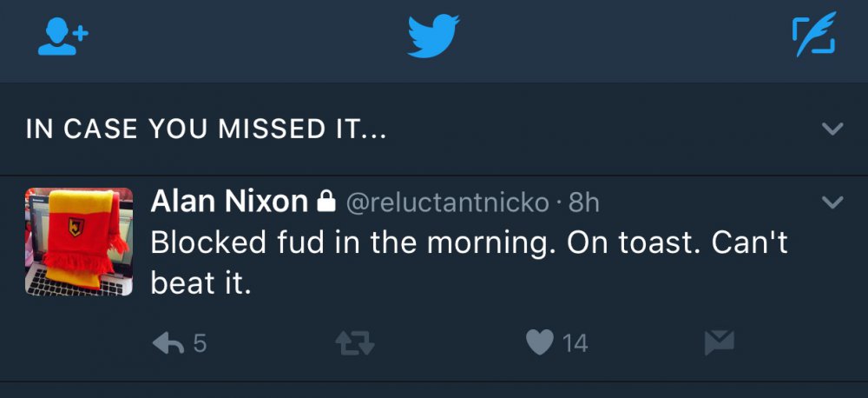868x398 pixels.
Task: Click the reply count showing 5
Action: tap(200, 345)
